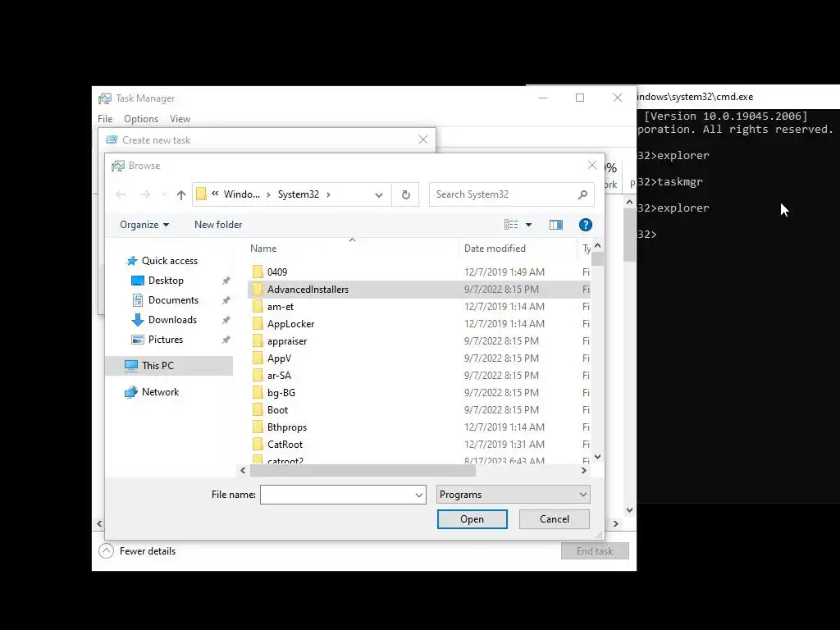Click Task Manager's vertical scrollbar thumb
Viewport: 840px width, 630px height.
tap(629, 235)
